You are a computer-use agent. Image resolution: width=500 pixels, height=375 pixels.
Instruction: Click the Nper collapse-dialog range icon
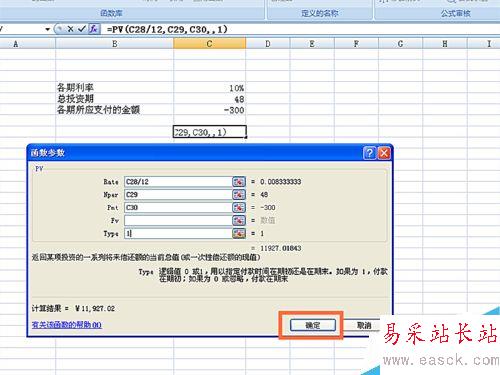239,195
